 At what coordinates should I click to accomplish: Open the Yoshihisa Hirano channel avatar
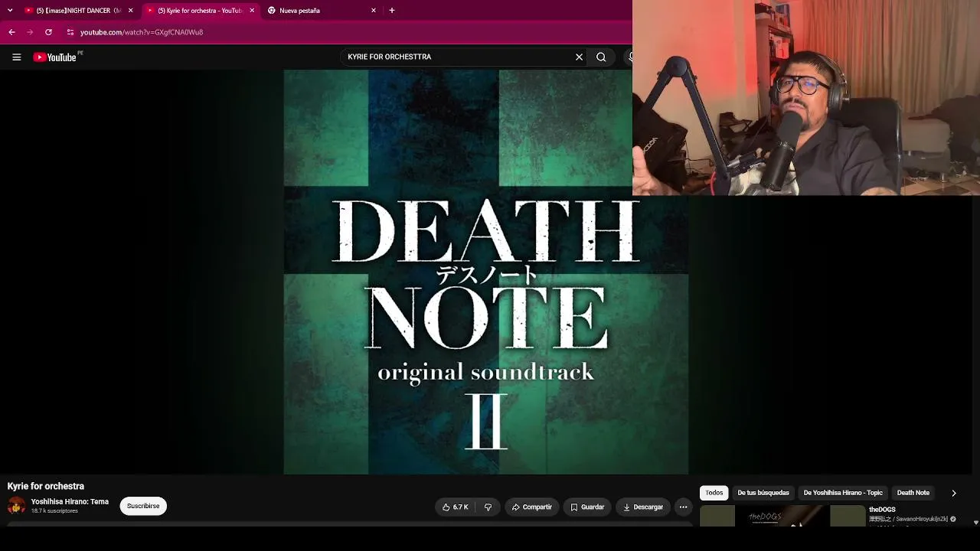[x=16, y=506]
